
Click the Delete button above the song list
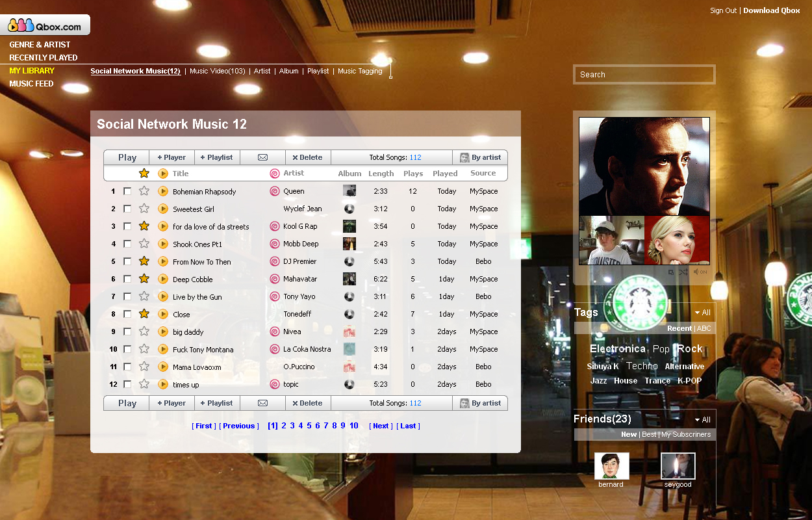coord(308,157)
